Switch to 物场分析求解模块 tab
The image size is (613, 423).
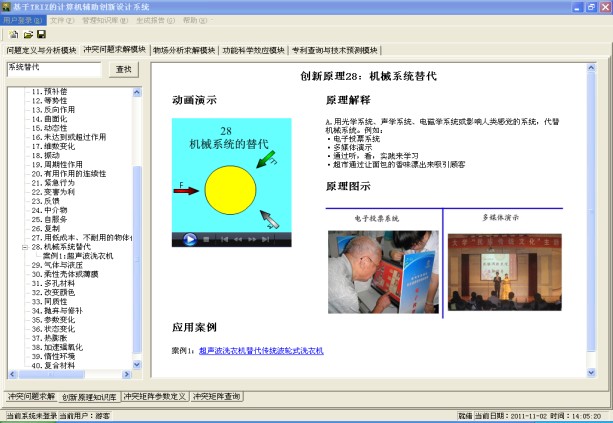[184, 50]
